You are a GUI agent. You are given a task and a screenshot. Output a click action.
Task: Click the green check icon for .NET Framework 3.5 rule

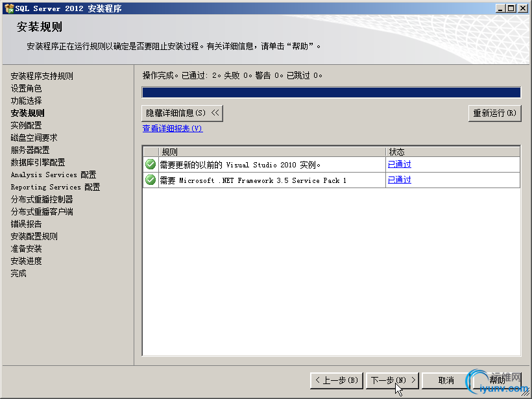click(151, 180)
